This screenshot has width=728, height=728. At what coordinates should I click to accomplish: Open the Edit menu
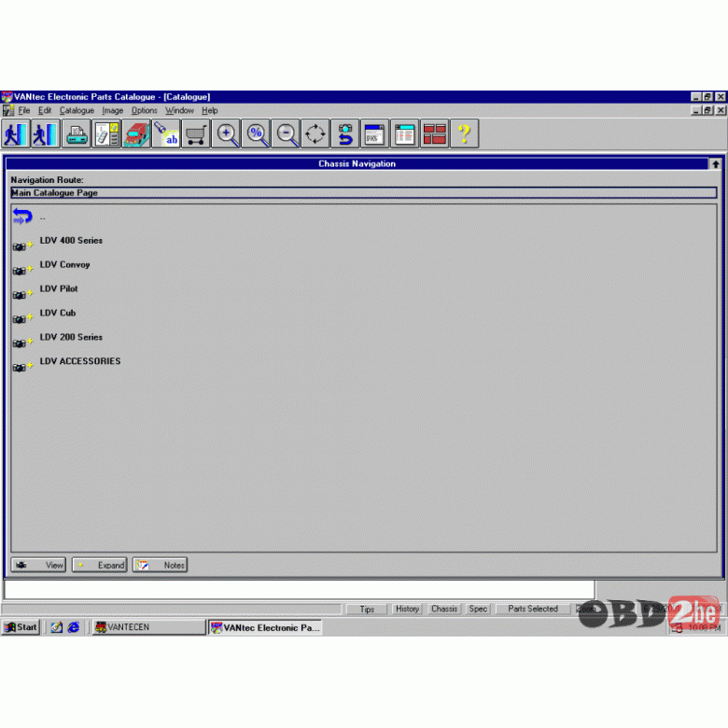45,110
